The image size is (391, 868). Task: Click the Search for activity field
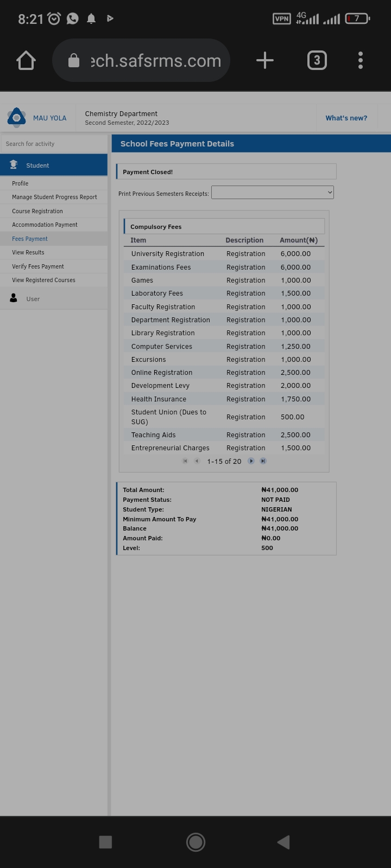pos(54,144)
